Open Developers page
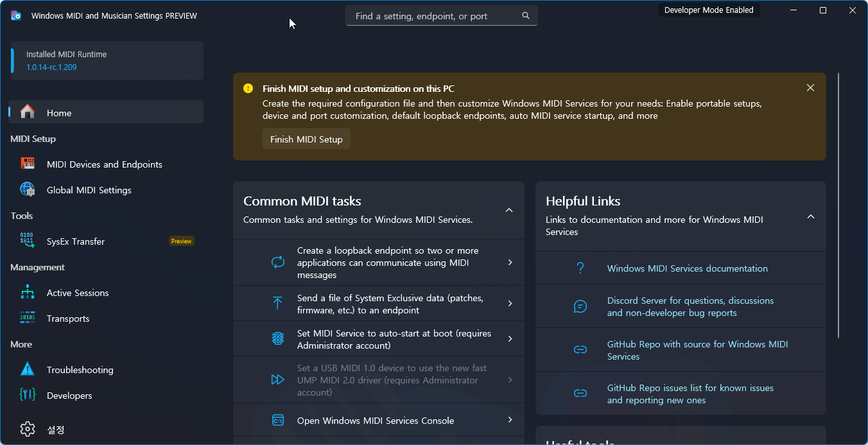This screenshot has height=445, width=868. tap(106, 396)
